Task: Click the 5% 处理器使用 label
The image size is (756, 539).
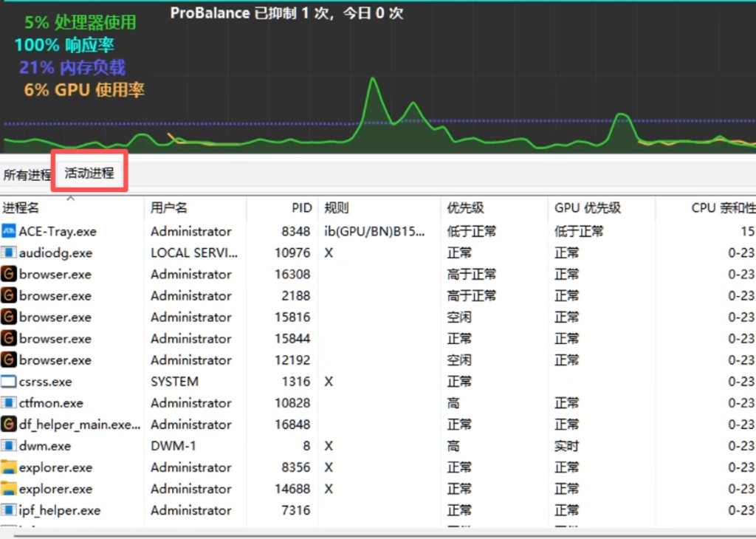Action: 80,22
